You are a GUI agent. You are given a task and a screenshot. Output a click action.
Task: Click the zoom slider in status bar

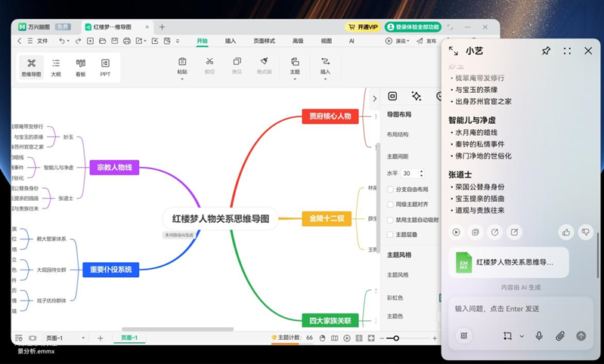tap(396, 338)
